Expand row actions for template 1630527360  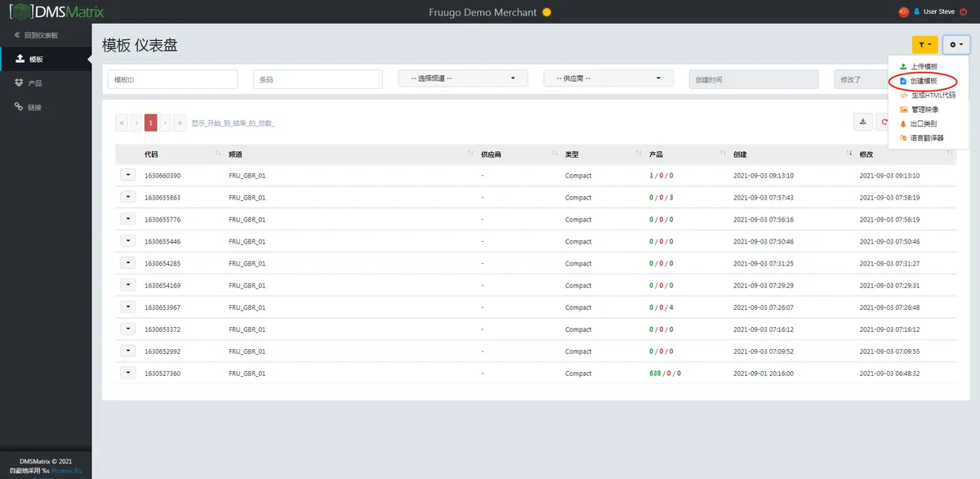pyautogui.click(x=128, y=372)
